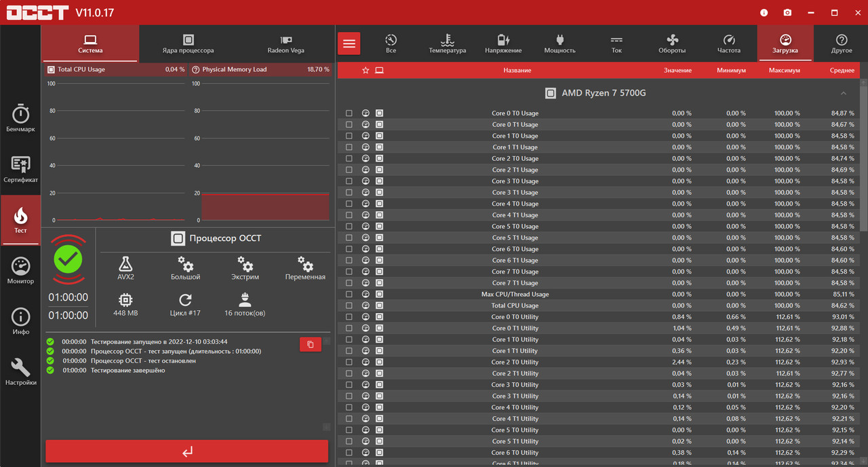
Task: Show the Частота sensors tab
Action: tap(729, 43)
